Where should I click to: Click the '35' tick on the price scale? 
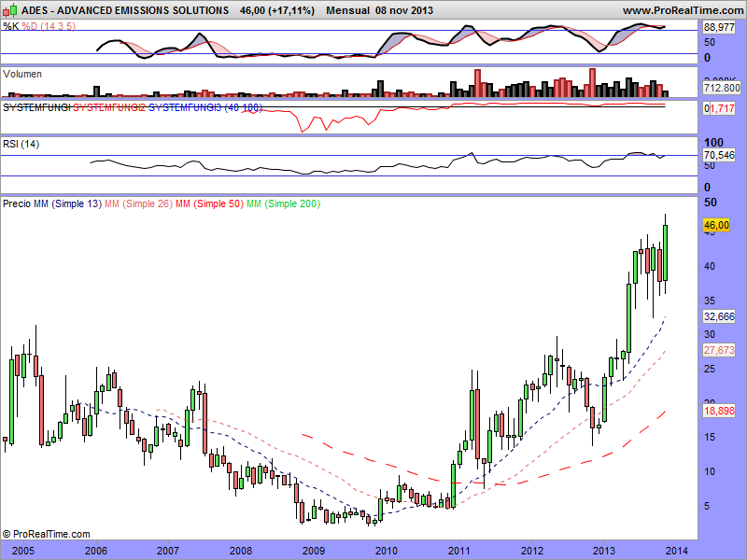(x=710, y=301)
